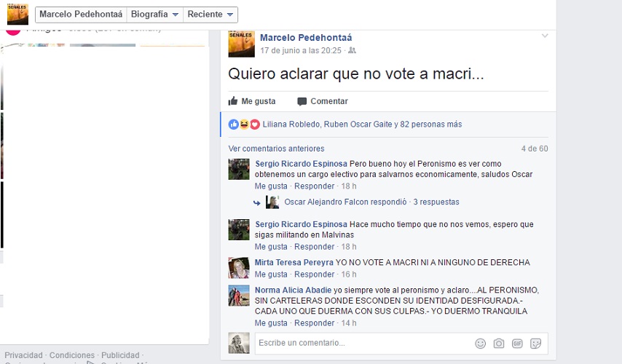The width and height of the screenshot is (622, 364).
Task: Open the emoji picker in comment box
Action: (481, 344)
